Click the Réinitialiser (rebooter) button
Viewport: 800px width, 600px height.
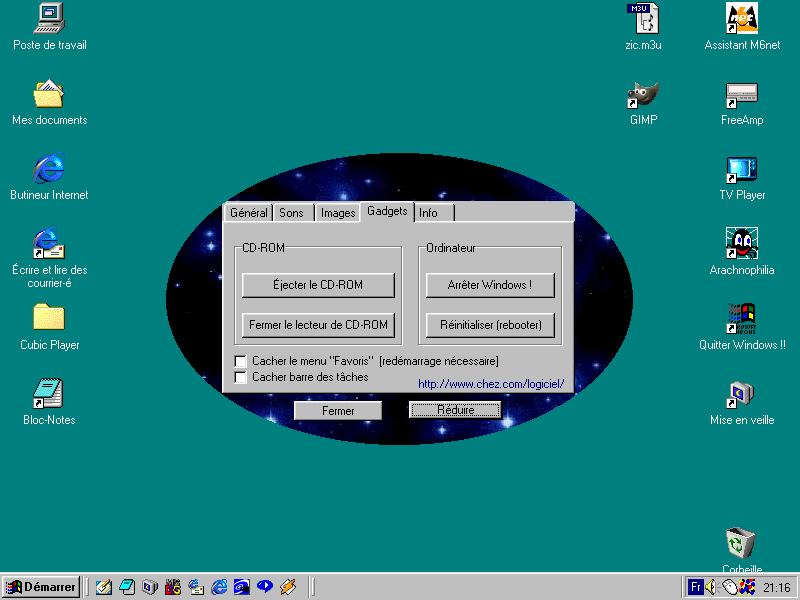pos(490,325)
